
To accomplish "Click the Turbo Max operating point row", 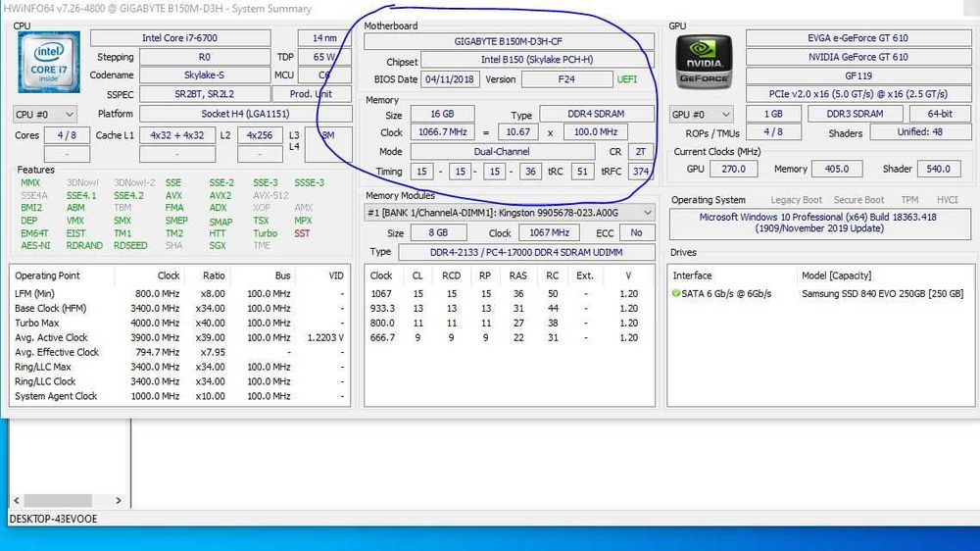I will coord(179,323).
